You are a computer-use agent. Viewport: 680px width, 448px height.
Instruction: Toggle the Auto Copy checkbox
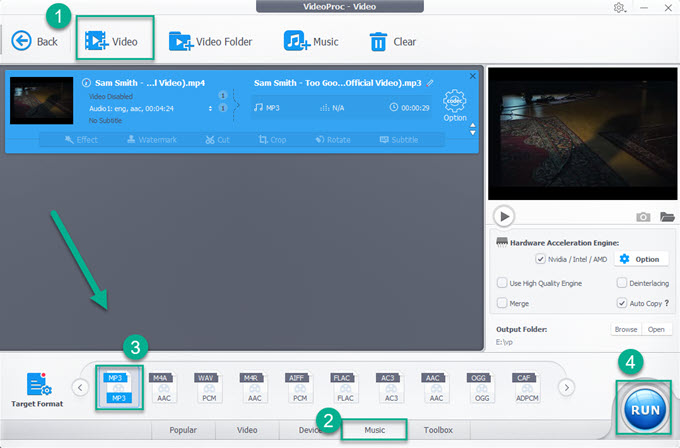621,303
